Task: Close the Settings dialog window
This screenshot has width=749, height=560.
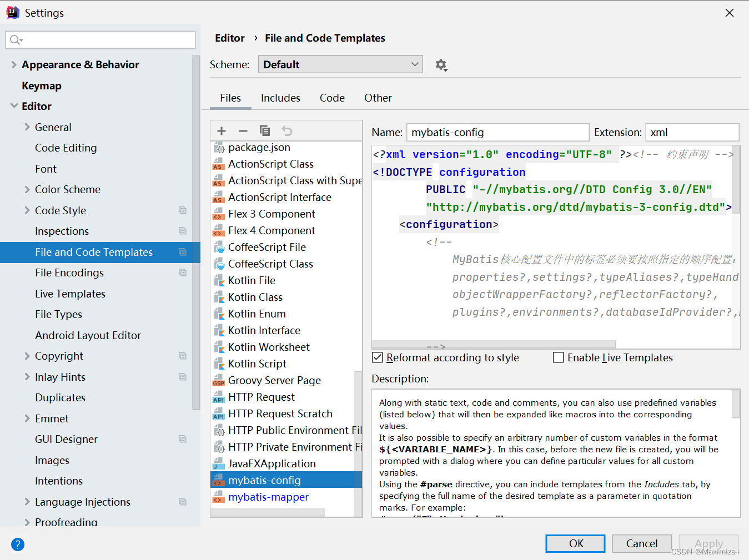Action: pyautogui.click(x=730, y=13)
